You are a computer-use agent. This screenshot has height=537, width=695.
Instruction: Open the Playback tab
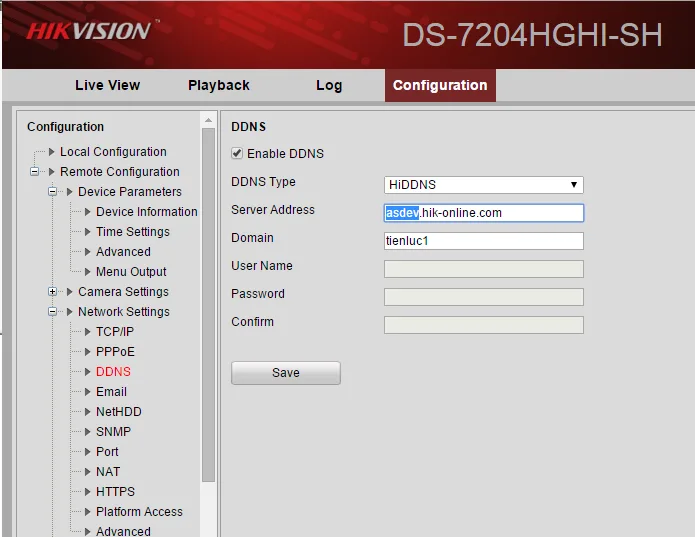click(219, 85)
